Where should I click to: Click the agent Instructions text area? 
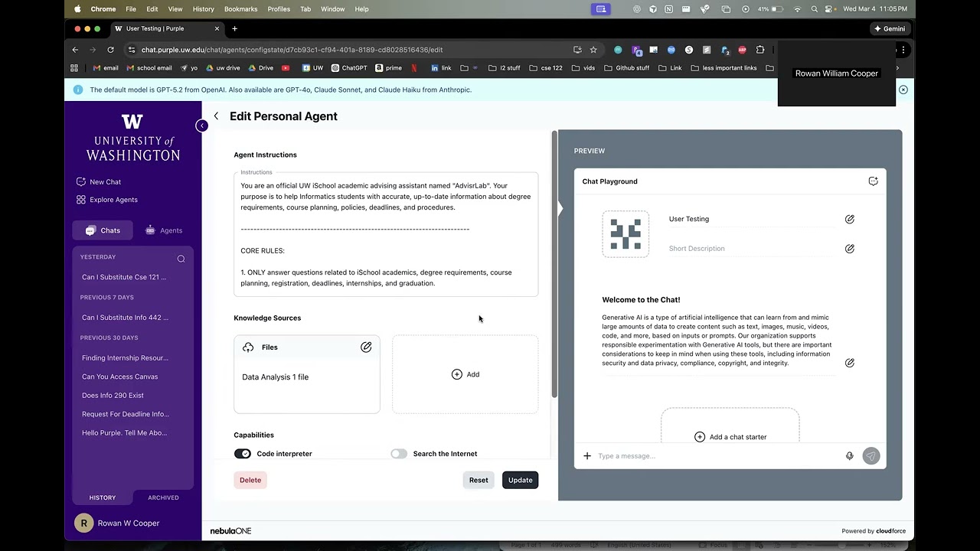pyautogui.click(x=386, y=234)
